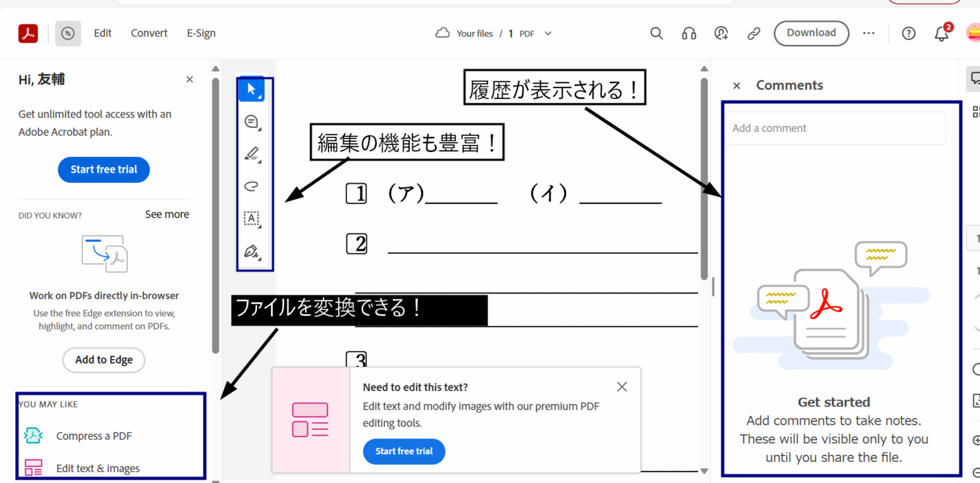The width and height of the screenshot is (980, 483).
Task: Click the Add a comment field
Action: click(836, 128)
